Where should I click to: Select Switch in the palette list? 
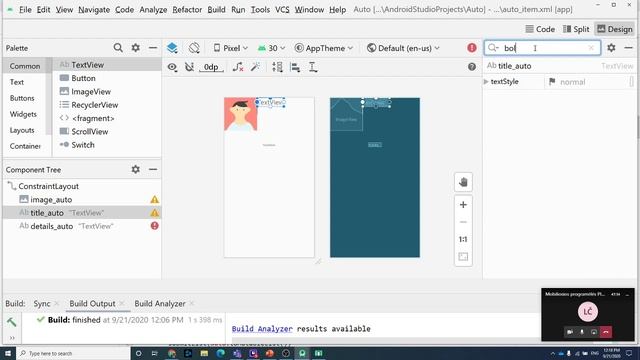(x=83, y=145)
